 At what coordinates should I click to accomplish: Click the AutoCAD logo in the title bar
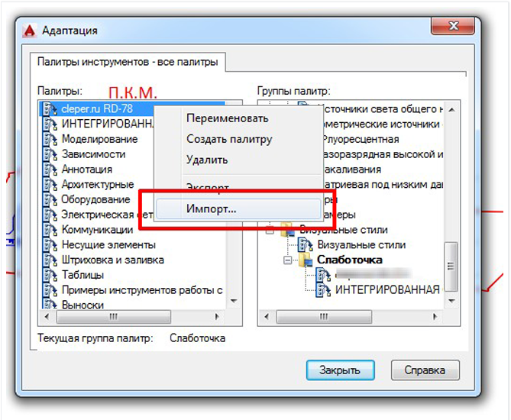click(x=29, y=31)
